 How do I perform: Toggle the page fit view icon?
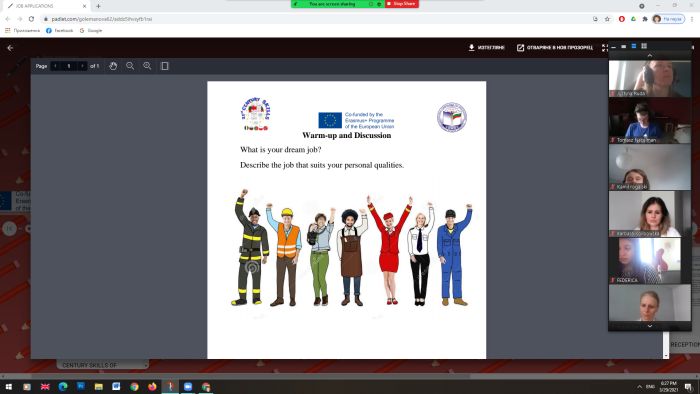164,66
